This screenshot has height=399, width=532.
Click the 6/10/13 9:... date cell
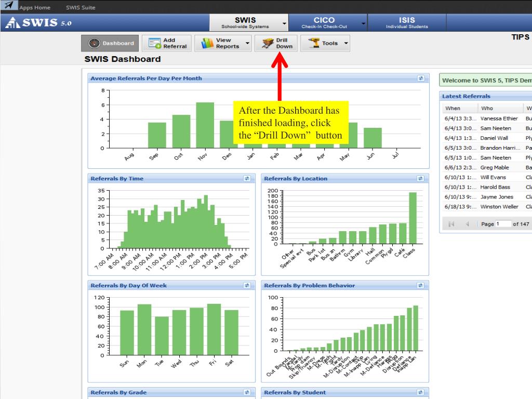[x=460, y=197]
